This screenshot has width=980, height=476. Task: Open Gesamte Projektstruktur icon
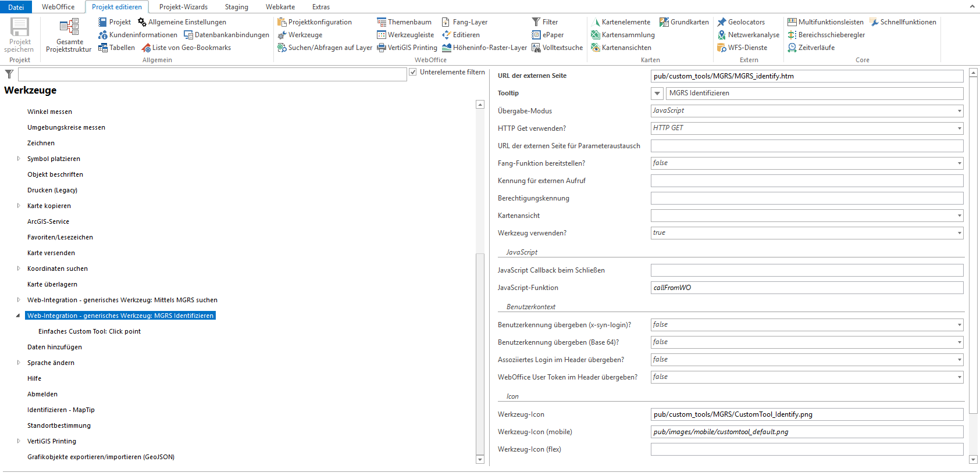tap(69, 27)
